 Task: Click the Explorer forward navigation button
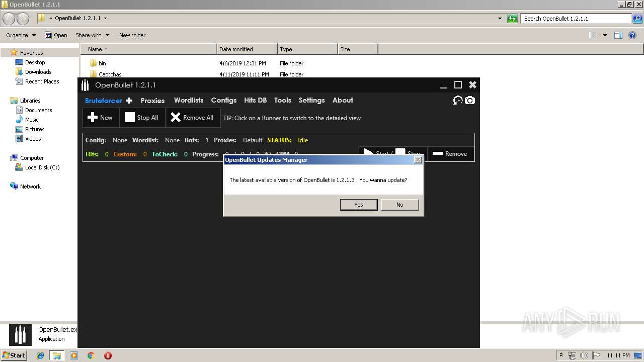(x=23, y=19)
